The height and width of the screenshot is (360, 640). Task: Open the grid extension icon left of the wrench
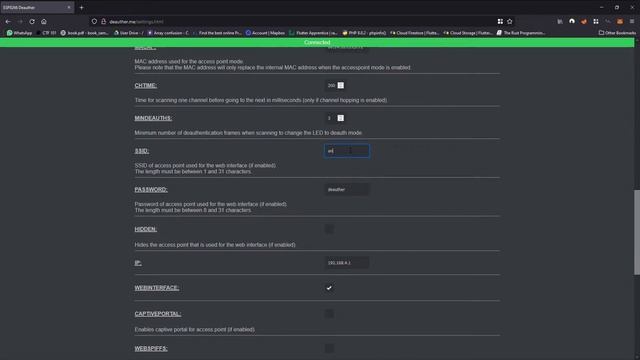[x=596, y=21]
